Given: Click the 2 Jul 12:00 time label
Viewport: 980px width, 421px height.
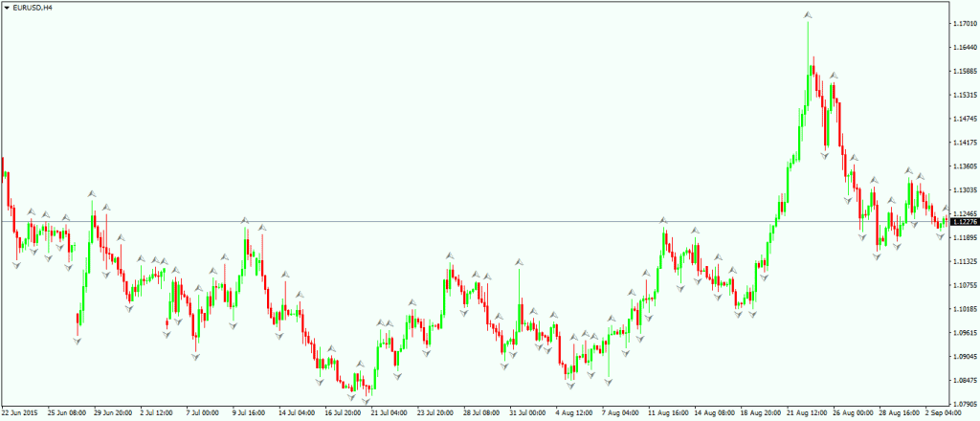Looking at the screenshot, I should pos(158,413).
